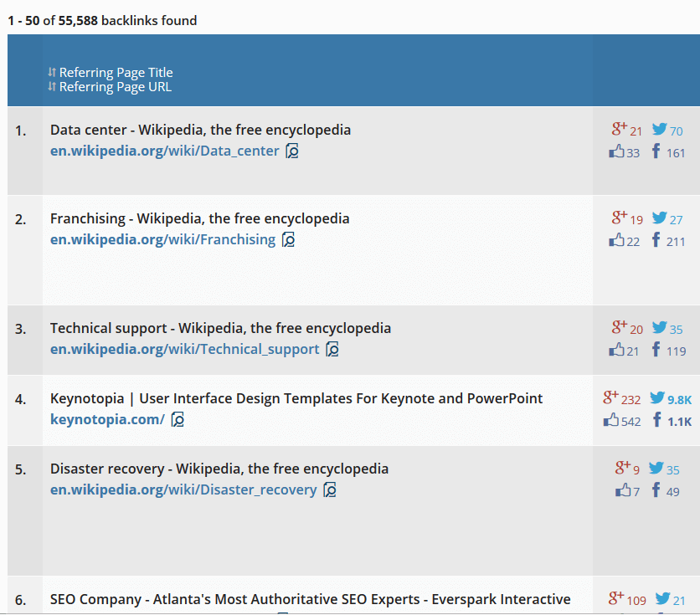Sort by Referring Page URL
The height and width of the screenshot is (615, 700).
pos(116,86)
